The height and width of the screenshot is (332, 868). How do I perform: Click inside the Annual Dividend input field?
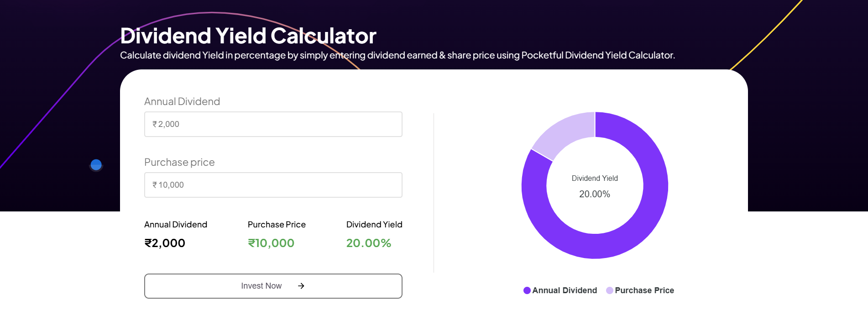pos(273,124)
